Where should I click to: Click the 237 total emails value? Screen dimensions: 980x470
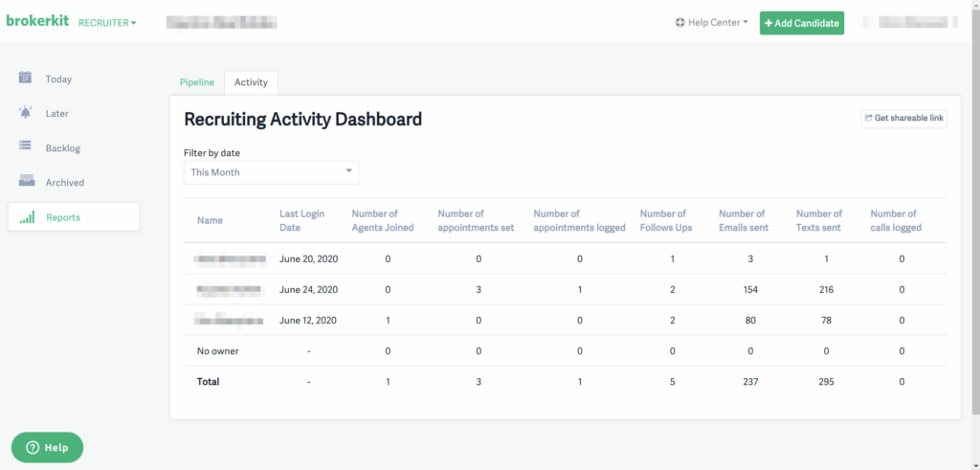[x=750, y=382]
